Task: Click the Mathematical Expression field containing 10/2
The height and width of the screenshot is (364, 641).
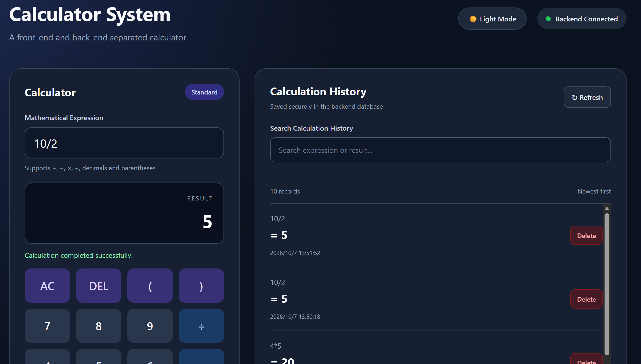Action: coord(124,143)
